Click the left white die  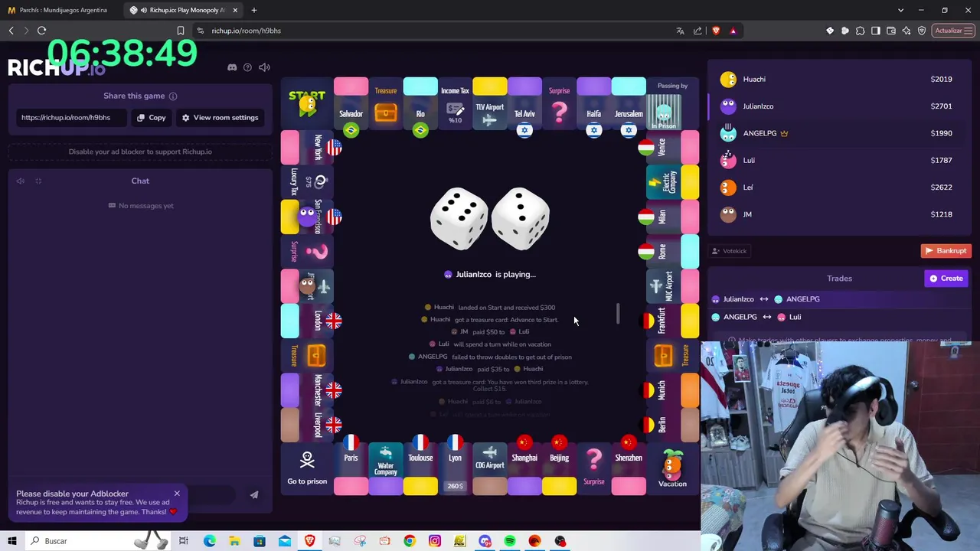pos(459,219)
